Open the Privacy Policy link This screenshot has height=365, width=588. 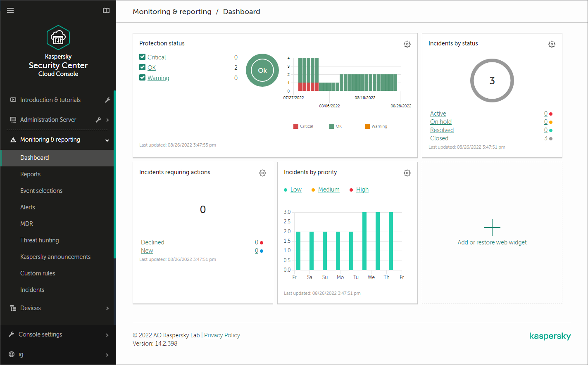(x=222, y=335)
